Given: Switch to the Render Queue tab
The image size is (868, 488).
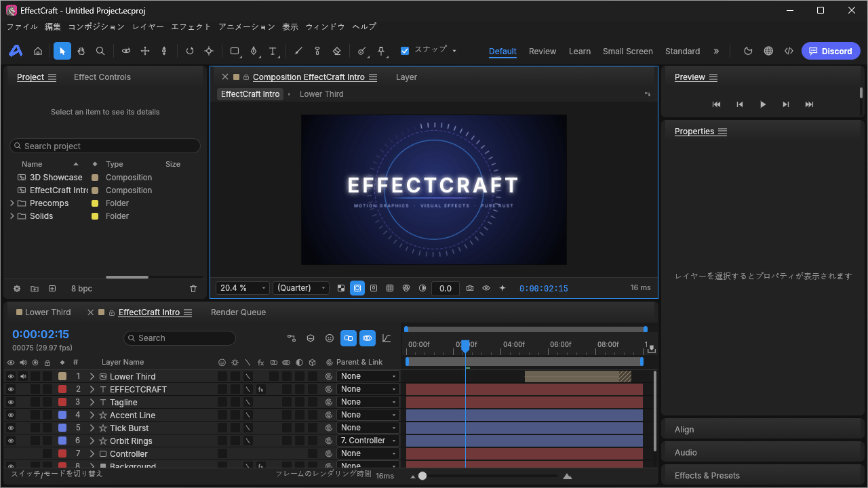Looking at the screenshot, I should tap(238, 312).
